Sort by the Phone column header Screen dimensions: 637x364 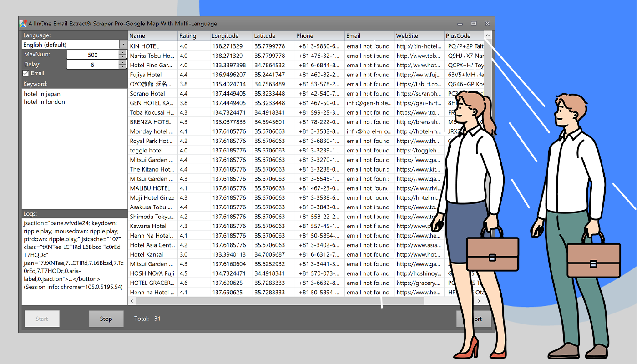(319, 36)
